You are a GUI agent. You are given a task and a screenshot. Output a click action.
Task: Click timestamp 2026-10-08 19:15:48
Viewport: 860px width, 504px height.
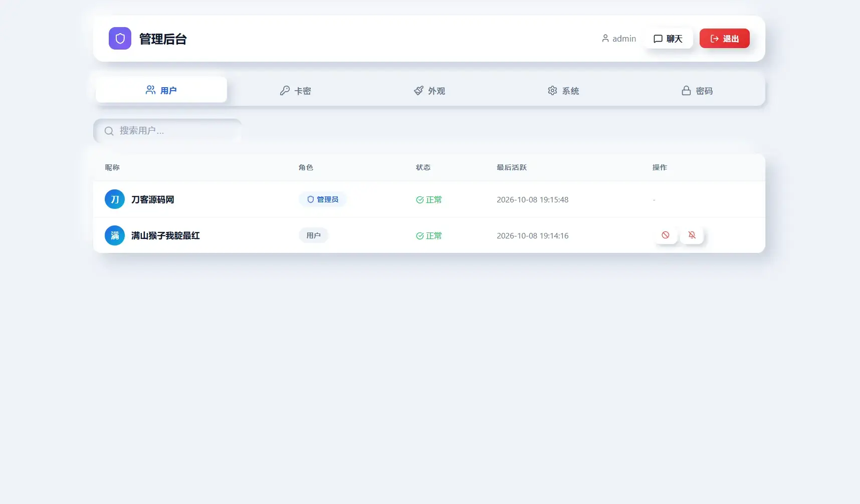point(533,200)
